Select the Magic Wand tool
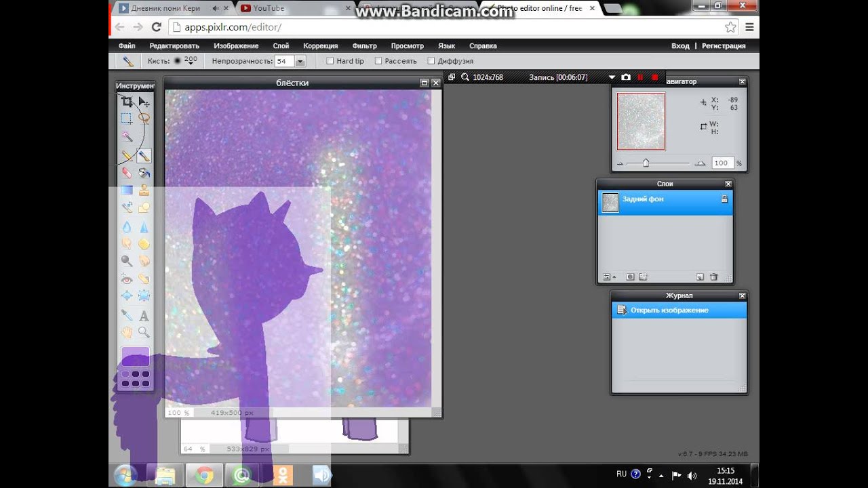868x488 pixels. 127,136
